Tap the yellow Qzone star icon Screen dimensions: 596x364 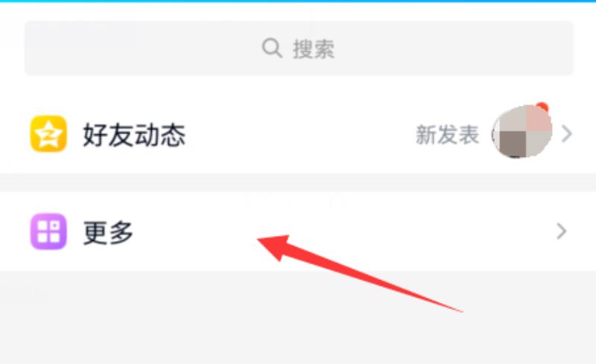tap(48, 134)
